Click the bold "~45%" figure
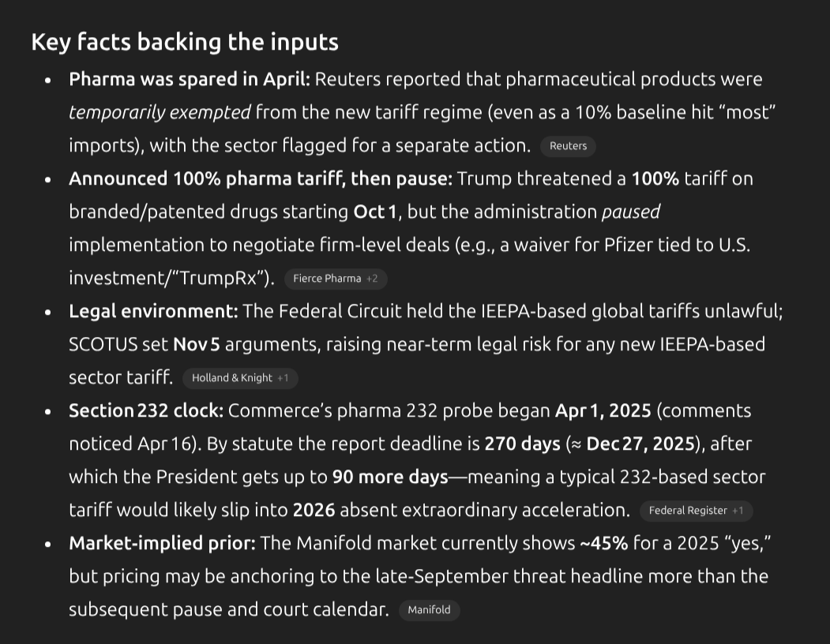 tap(606, 544)
